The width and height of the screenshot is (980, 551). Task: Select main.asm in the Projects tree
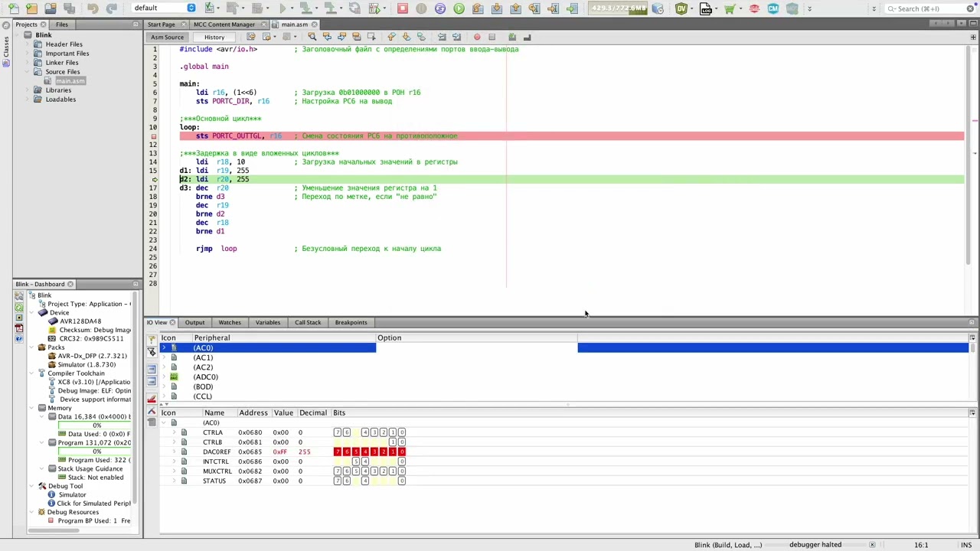(x=70, y=81)
